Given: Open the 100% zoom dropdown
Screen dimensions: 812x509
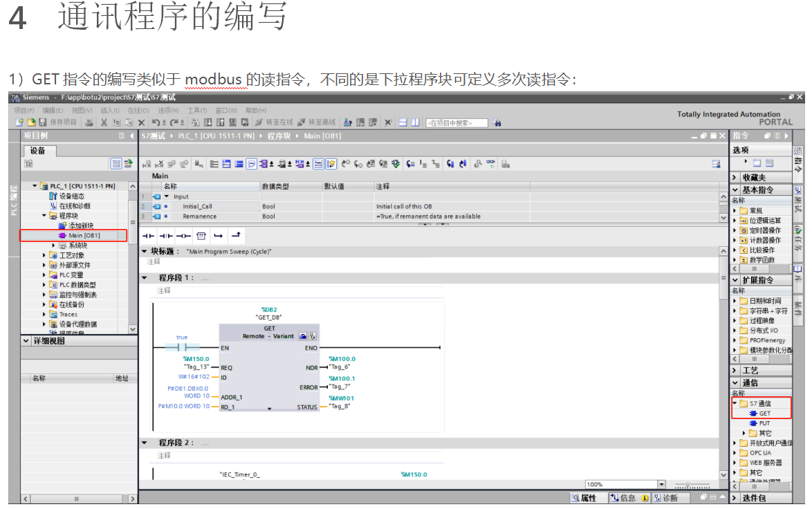Looking at the screenshot, I should pyautogui.click(x=661, y=484).
